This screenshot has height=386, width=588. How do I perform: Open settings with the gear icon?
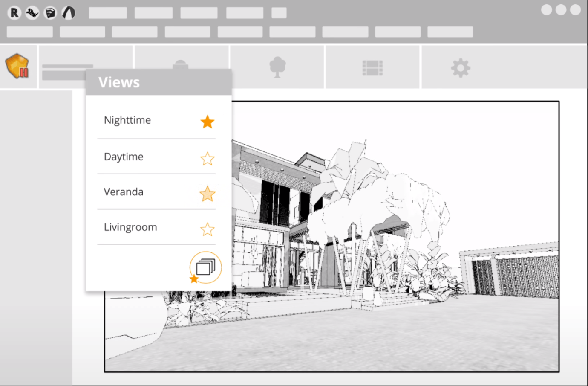461,68
